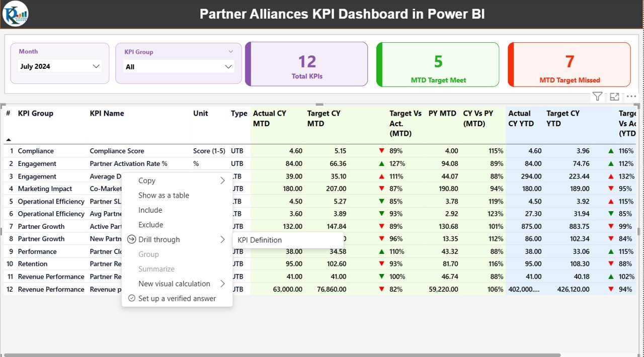644x357 pixels.
Task: Click the red down arrow in Compliance row
Action: click(381, 151)
